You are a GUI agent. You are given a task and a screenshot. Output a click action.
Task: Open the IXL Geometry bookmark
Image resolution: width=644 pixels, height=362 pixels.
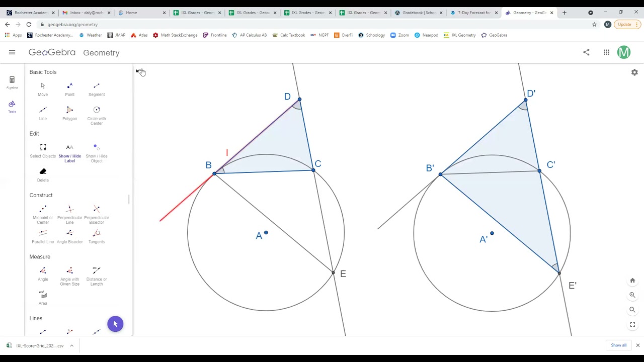pos(459,35)
